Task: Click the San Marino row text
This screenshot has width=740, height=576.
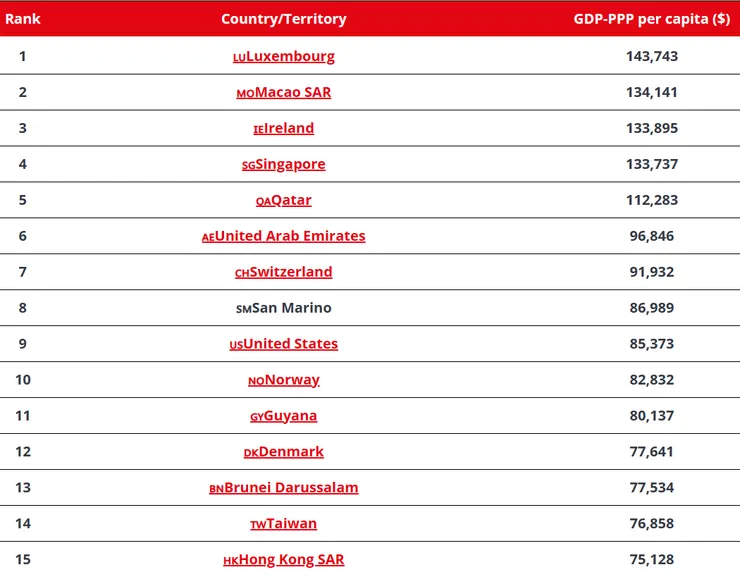Action: click(284, 308)
